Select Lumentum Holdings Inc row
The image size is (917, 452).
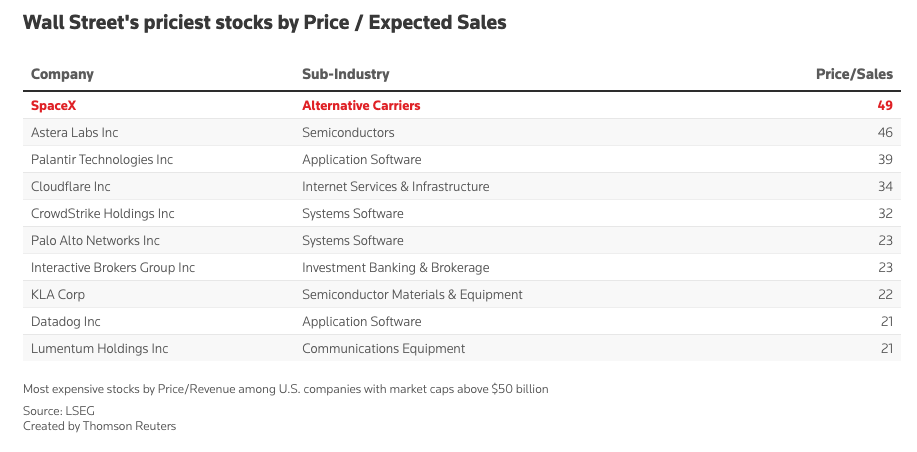click(x=462, y=348)
